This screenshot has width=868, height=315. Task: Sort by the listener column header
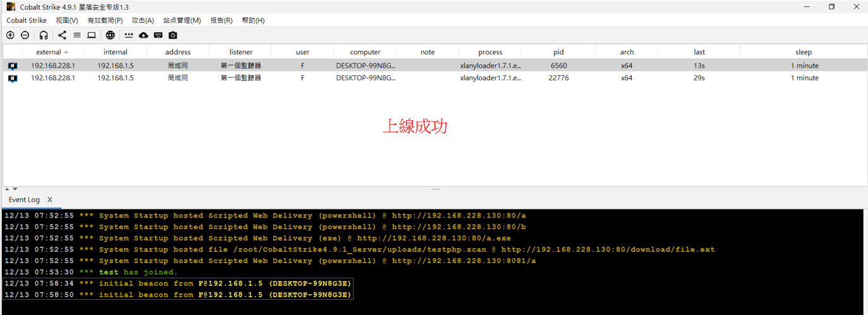241,52
